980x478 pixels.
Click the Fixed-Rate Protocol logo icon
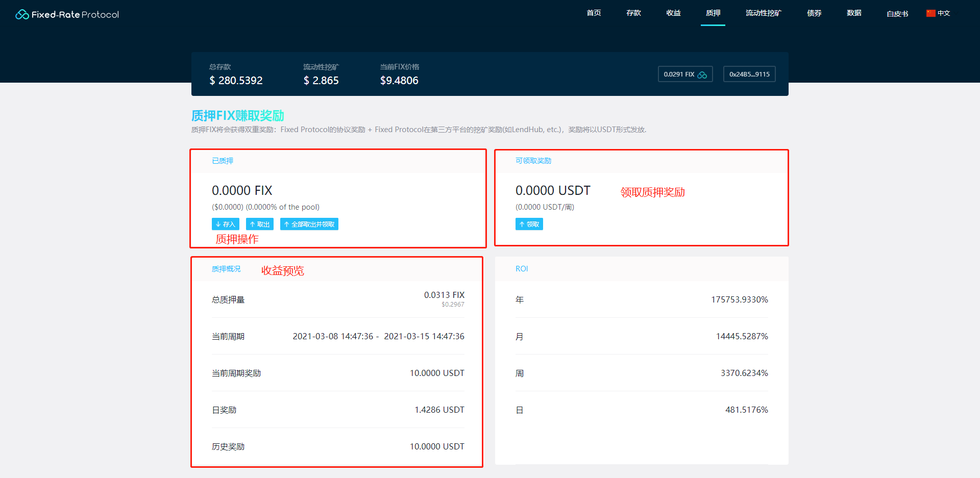tap(22, 14)
